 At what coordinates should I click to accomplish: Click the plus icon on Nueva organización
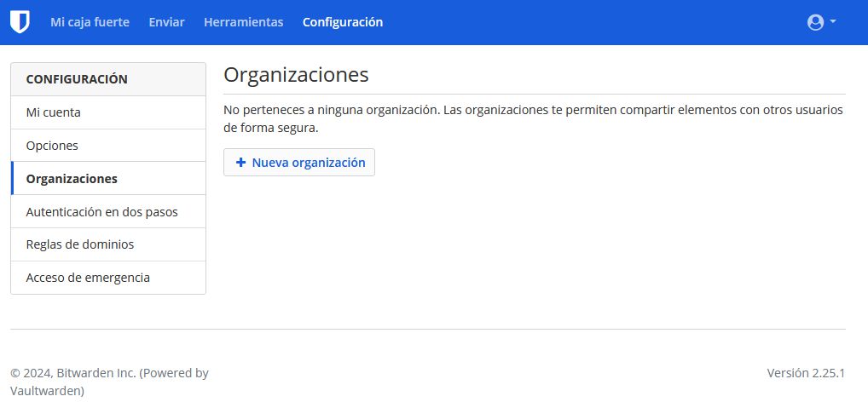coord(240,163)
